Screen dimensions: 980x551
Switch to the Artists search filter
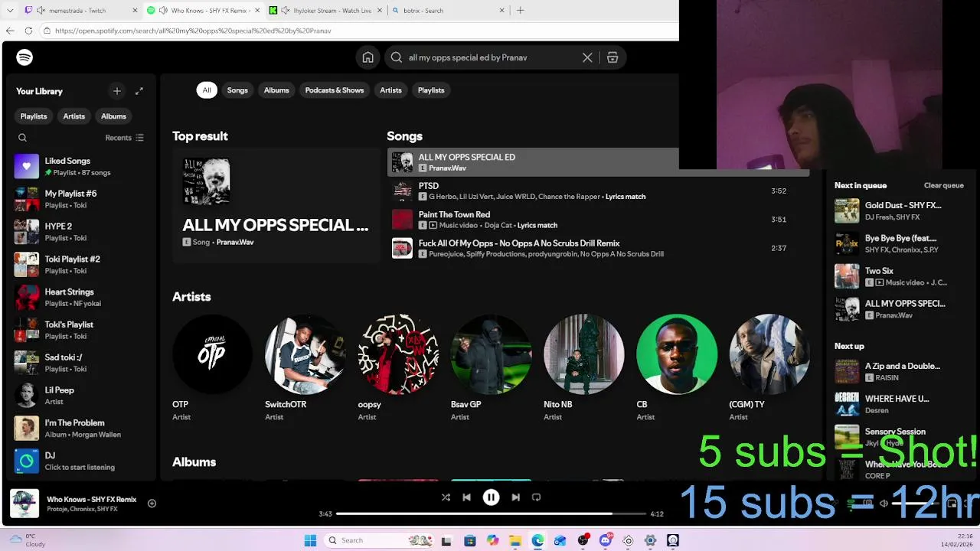[390, 90]
